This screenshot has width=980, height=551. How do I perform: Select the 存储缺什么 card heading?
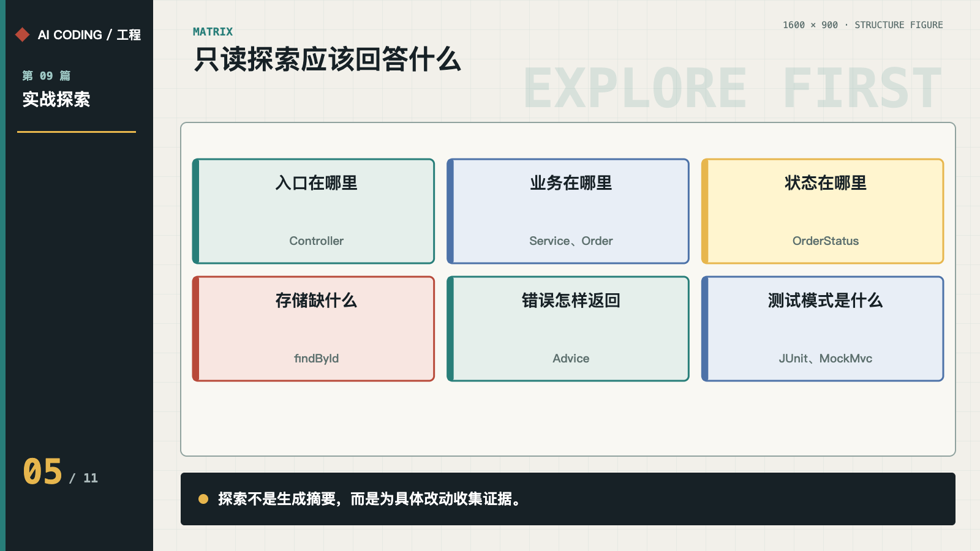316,301
